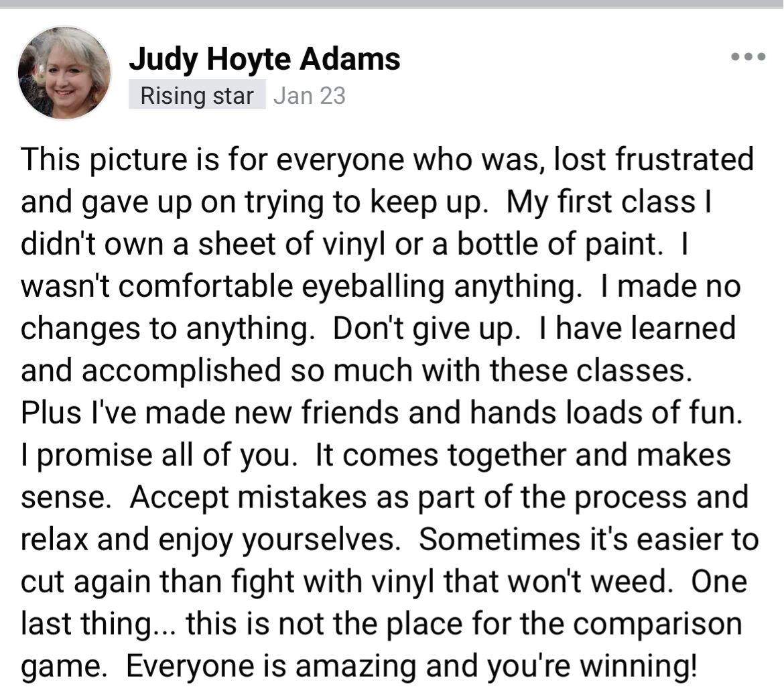Open the three-dot post options menu
Screen dimensions: 784x697
(748, 56)
